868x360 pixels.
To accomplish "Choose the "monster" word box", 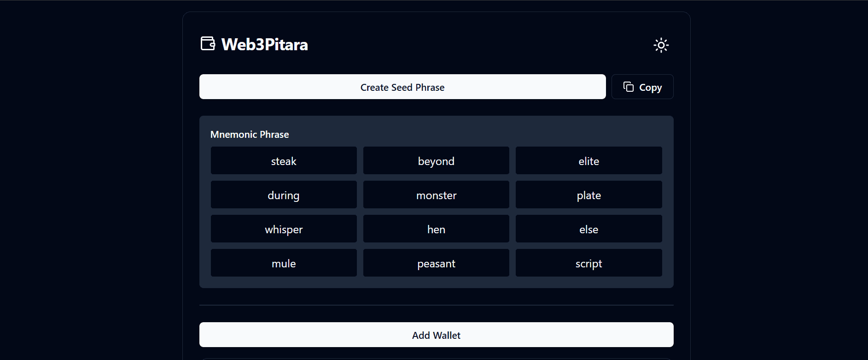I will tap(436, 195).
